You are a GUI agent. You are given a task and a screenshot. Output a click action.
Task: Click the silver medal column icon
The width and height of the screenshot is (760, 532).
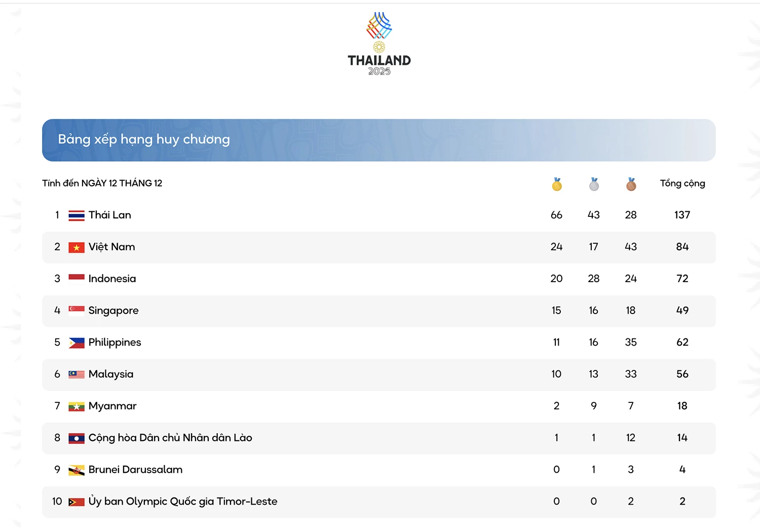click(593, 184)
